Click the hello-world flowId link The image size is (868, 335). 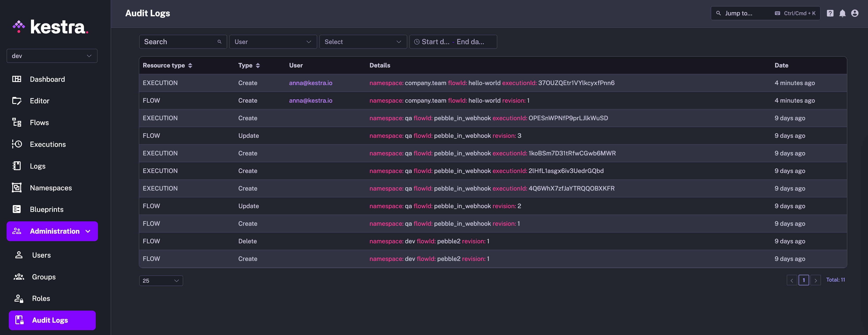(x=483, y=82)
